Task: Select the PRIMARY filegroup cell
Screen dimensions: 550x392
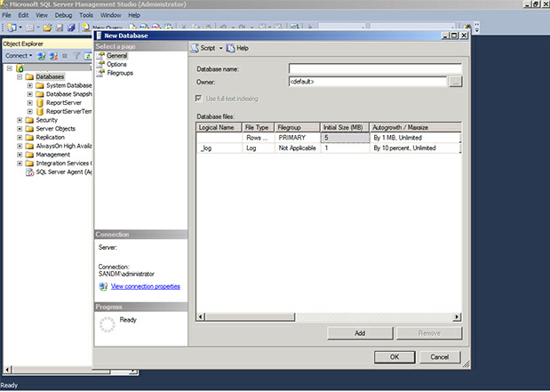Action: [298, 138]
